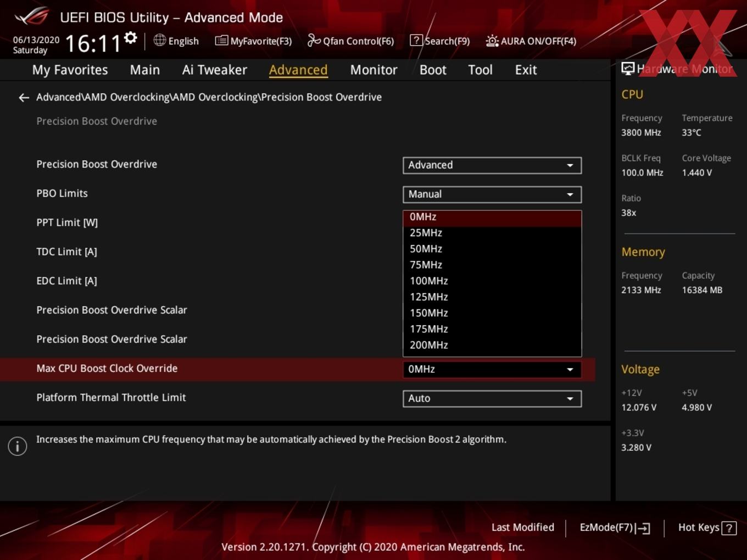
Task: Select 0MHz in the dropdown list
Action: [492, 217]
